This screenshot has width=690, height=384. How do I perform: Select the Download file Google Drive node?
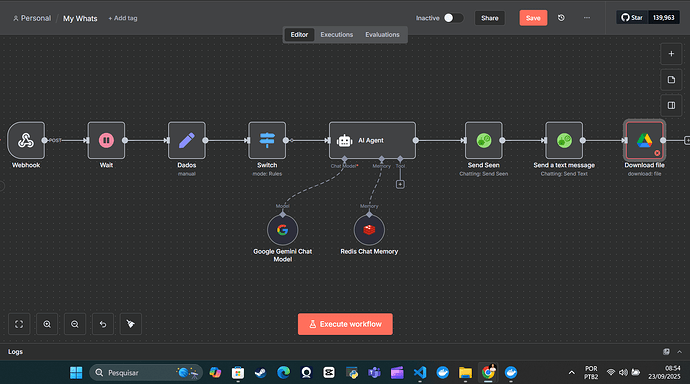click(644, 140)
